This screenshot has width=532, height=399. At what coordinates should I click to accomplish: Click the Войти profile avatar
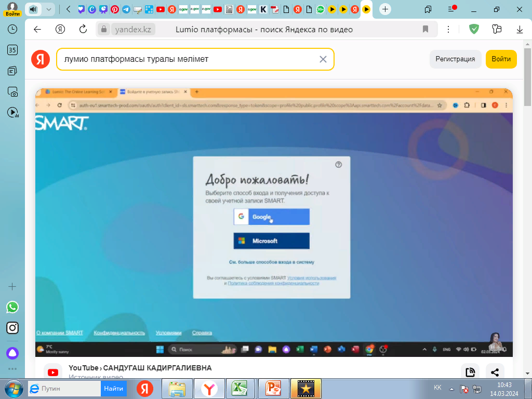[x=12, y=9]
